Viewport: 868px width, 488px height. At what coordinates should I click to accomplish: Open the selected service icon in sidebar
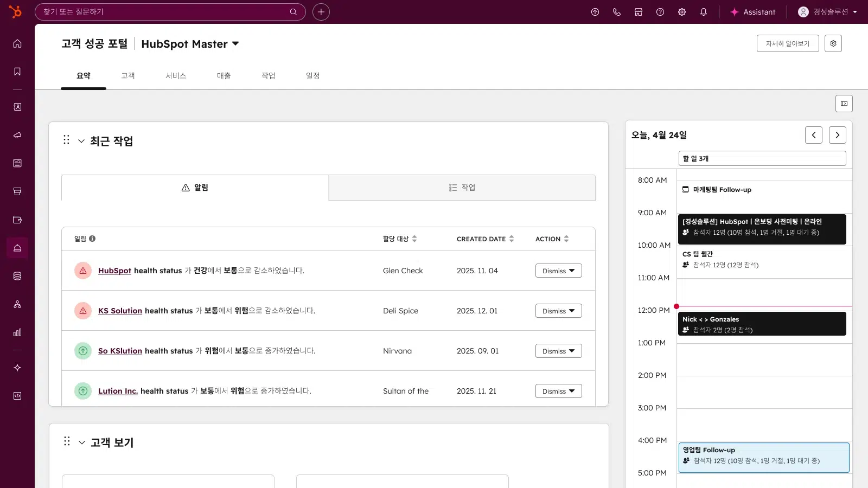[x=17, y=248]
